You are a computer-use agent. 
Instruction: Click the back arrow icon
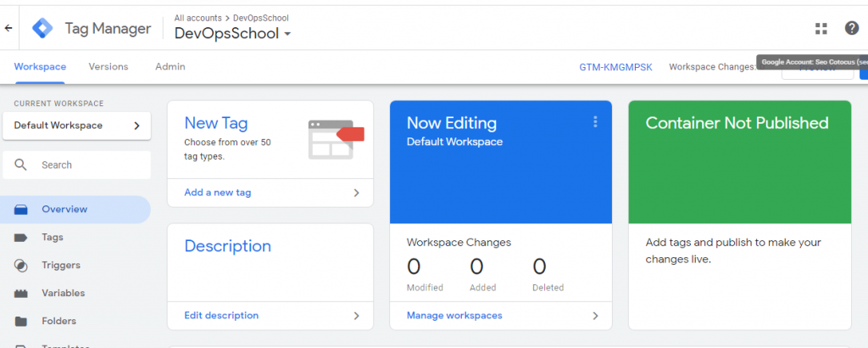click(x=8, y=28)
